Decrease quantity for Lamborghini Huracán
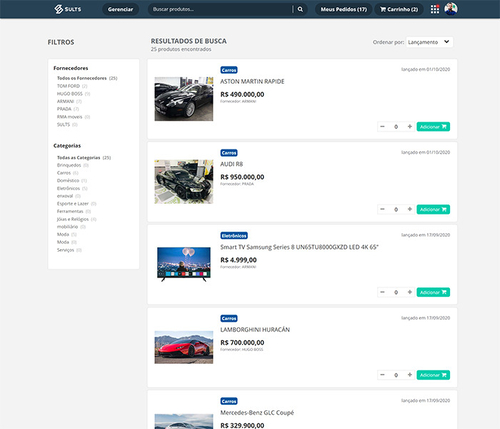500x429 pixels. click(382, 375)
